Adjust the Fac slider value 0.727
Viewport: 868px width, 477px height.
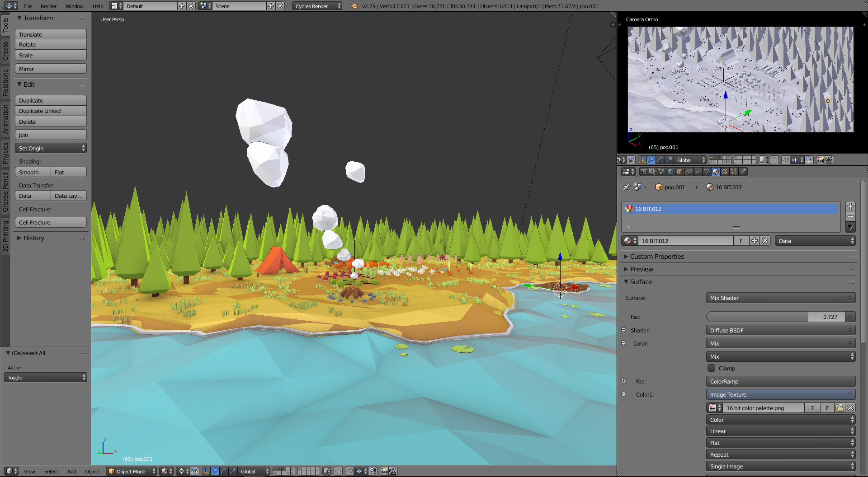[x=780, y=317]
